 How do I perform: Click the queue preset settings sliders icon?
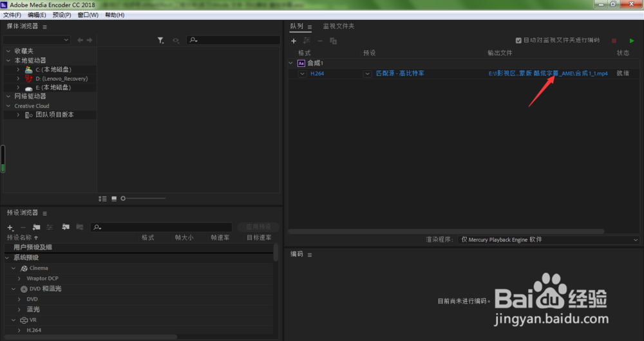click(x=307, y=41)
